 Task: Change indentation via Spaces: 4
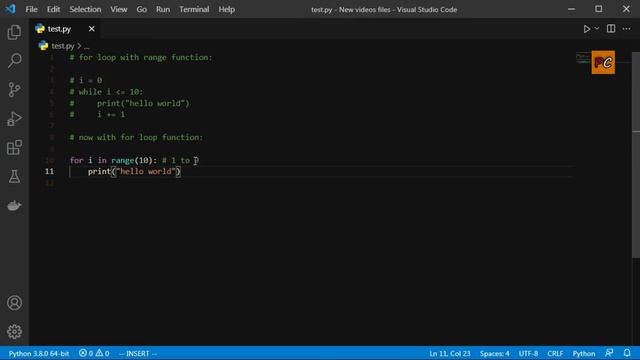pyautogui.click(x=495, y=353)
